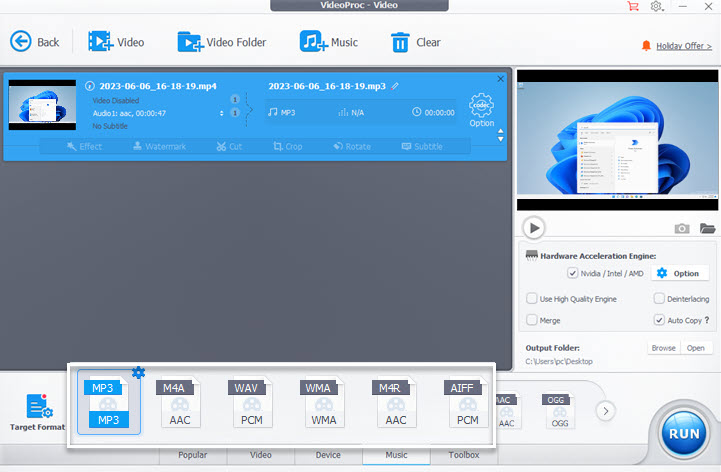The image size is (721, 472).
Task: Open the Rotate tool
Action: [x=352, y=146]
